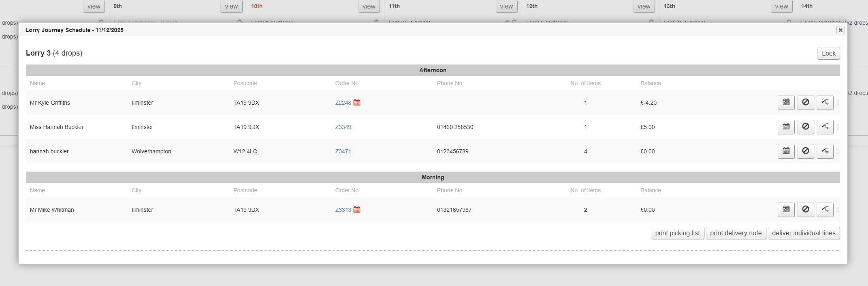Open calendar reschedule for Mr Kyle Griffiths
The image size is (868, 286).
(x=786, y=102)
